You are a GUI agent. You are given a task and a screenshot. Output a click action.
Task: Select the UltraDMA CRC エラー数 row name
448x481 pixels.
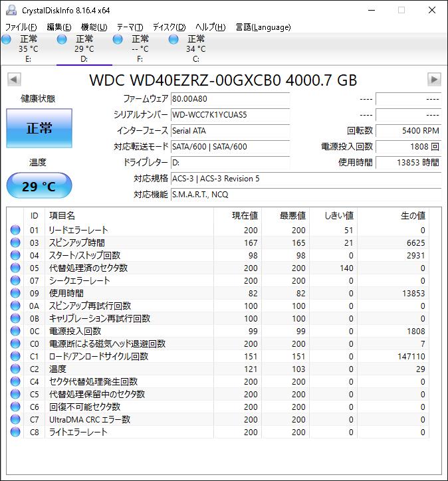click(x=90, y=419)
